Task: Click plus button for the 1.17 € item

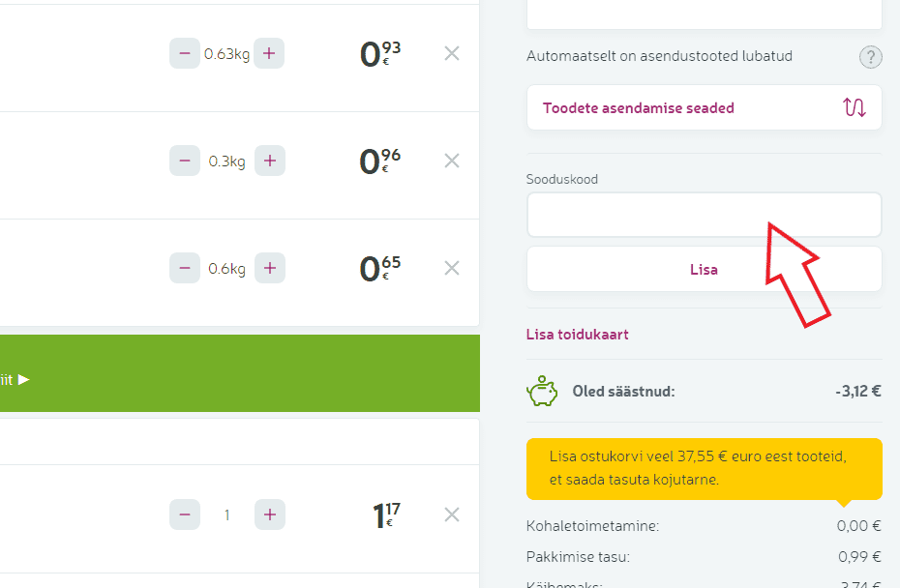Action: tap(270, 514)
